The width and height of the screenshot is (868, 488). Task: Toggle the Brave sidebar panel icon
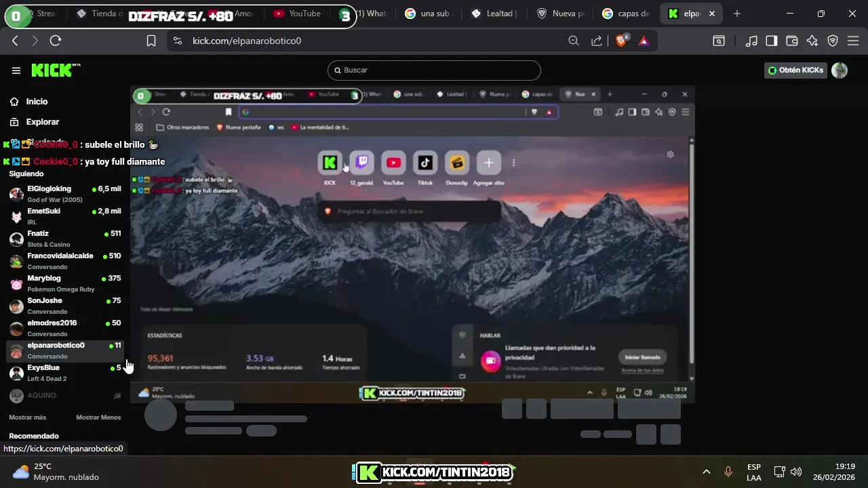tap(771, 41)
